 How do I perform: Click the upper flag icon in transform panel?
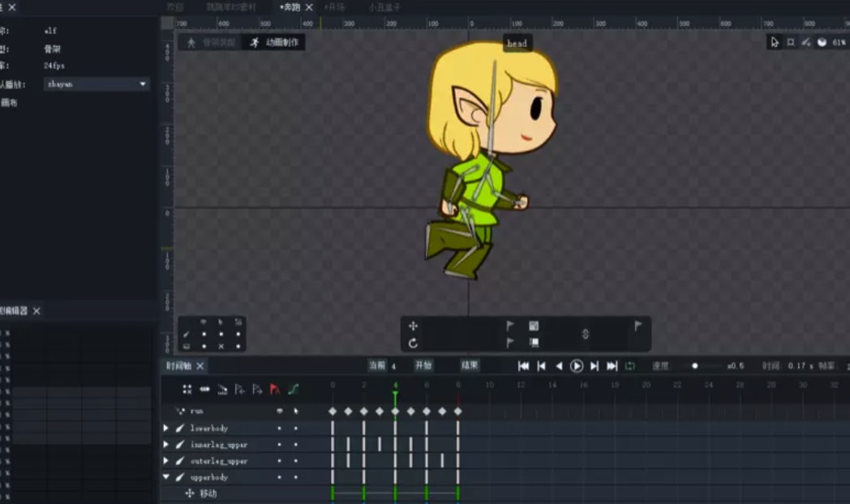click(510, 326)
